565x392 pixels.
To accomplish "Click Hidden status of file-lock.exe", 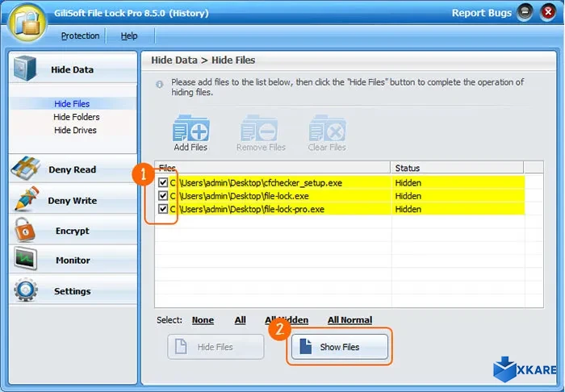I will tap(408, 196).
